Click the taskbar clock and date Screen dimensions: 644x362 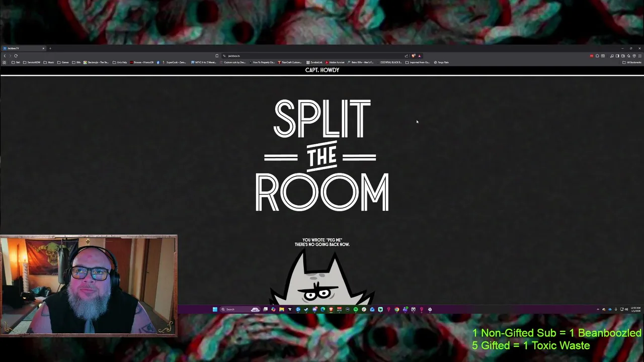(x=635, y=309)
